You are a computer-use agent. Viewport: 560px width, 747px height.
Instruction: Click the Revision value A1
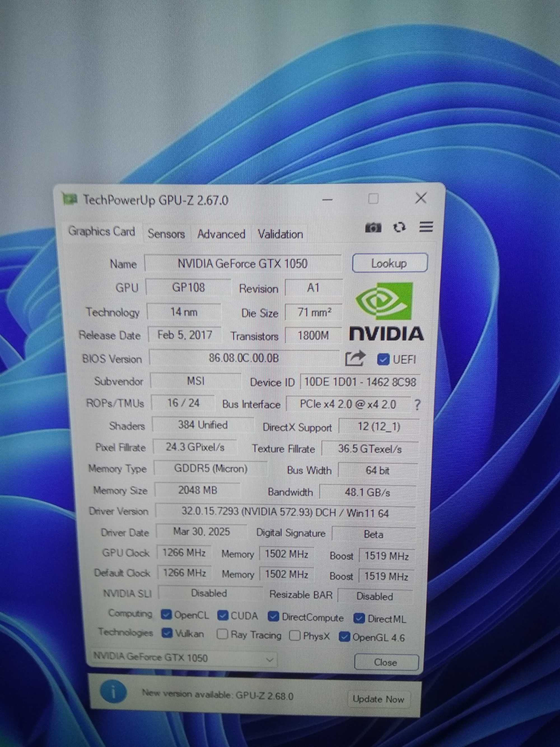click(313, 288)
